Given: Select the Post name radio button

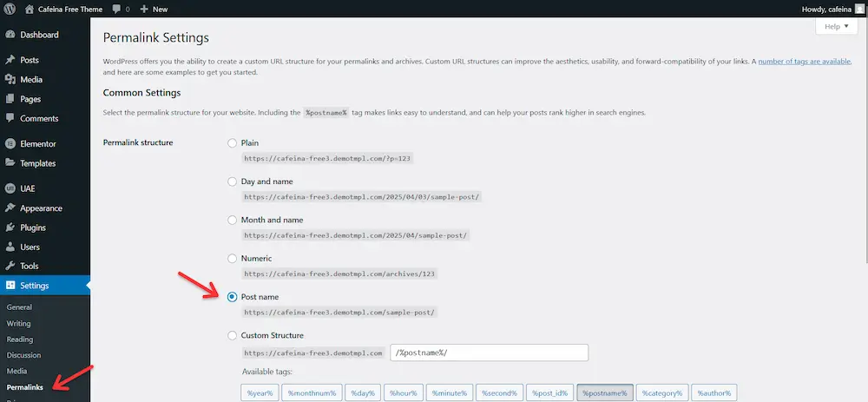Looking at the screenshot, I should [x=233, y=297].
